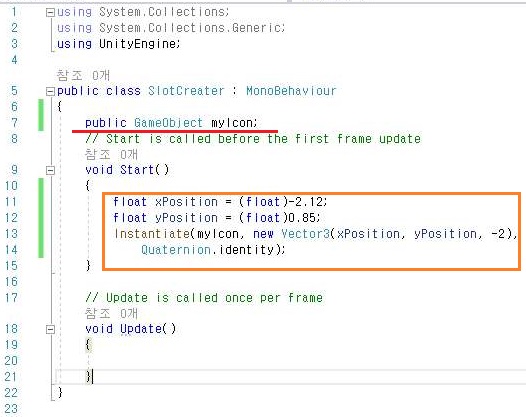Click yPosition variable on line 12

[x=186, y=218]
